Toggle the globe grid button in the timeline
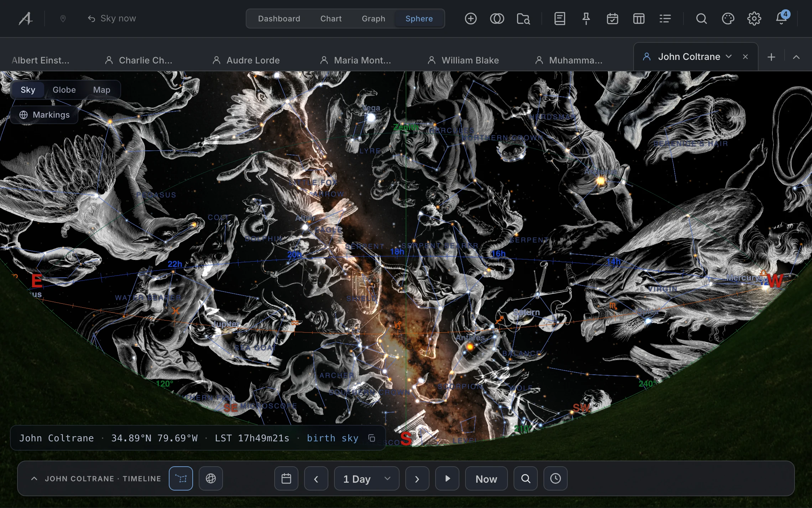This screenshot has height=508, width=812. pyautogui.click(x=211, y=478)
